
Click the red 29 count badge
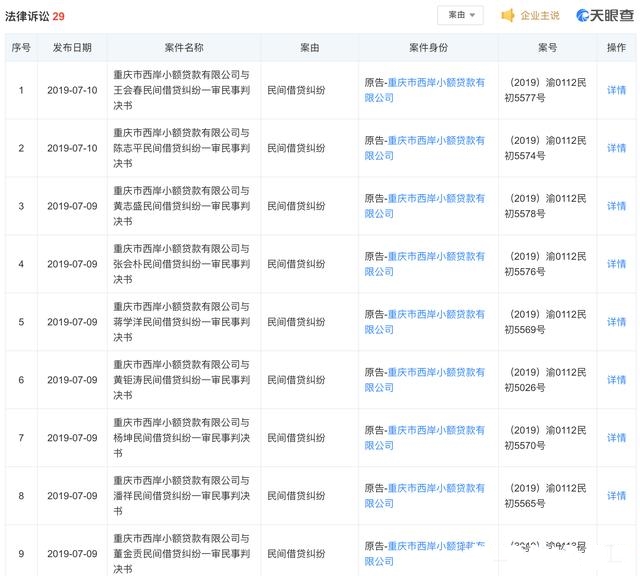point(58,16)
